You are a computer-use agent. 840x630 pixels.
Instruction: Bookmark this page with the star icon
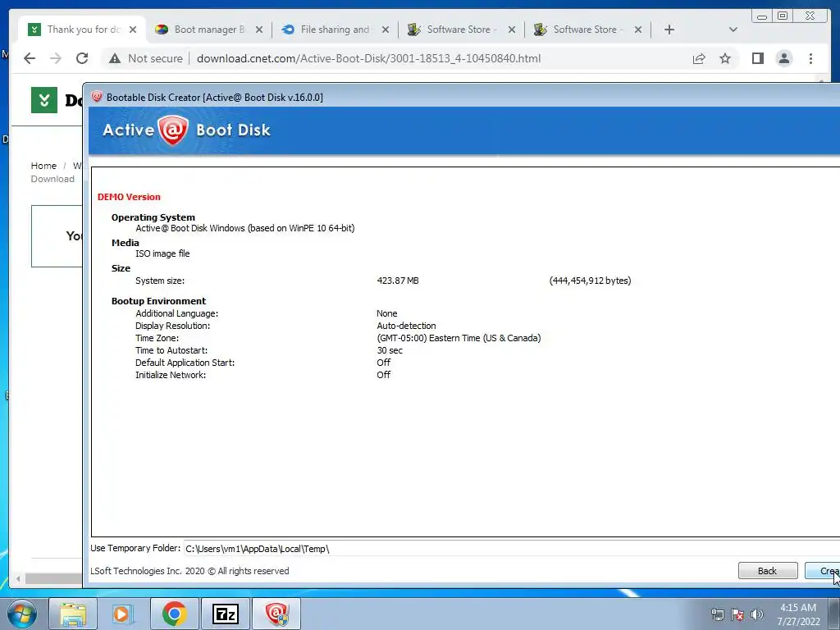(725, 58)
